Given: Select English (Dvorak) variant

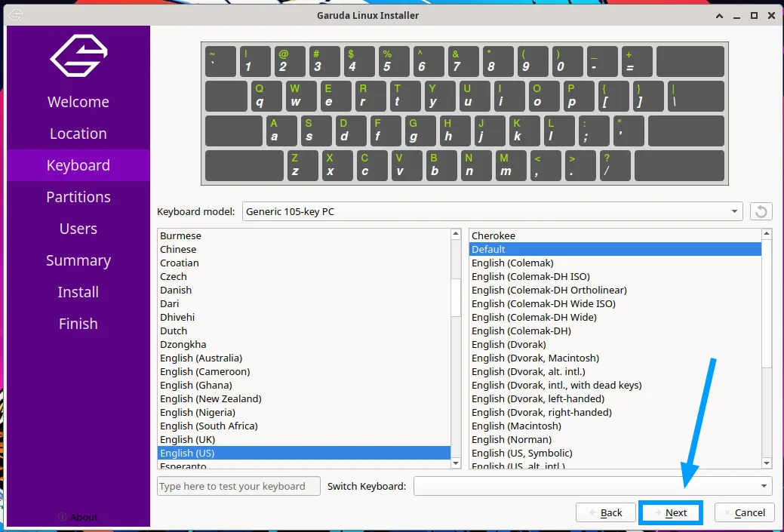Looking at the screenshot, I should click(615, 344).
